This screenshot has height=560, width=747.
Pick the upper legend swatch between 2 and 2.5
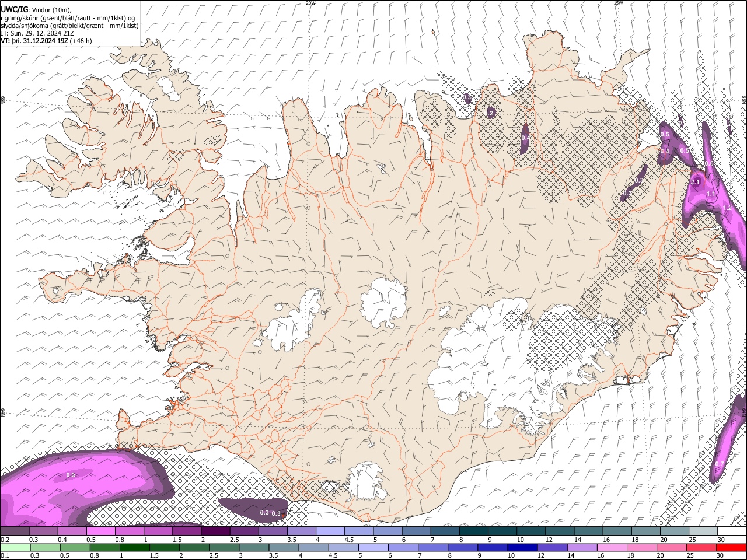tap(215, 531)
